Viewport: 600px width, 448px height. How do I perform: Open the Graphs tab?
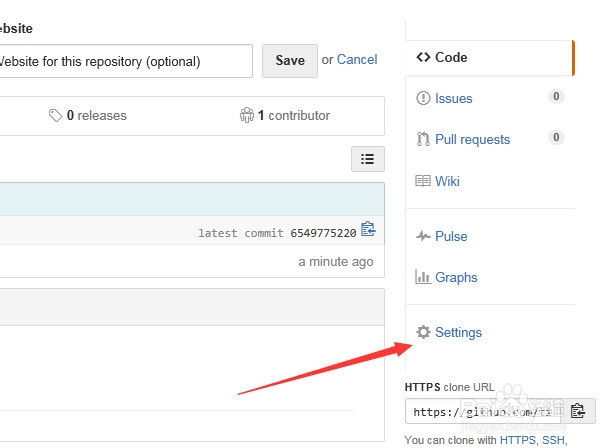click(x=456, y=277)
